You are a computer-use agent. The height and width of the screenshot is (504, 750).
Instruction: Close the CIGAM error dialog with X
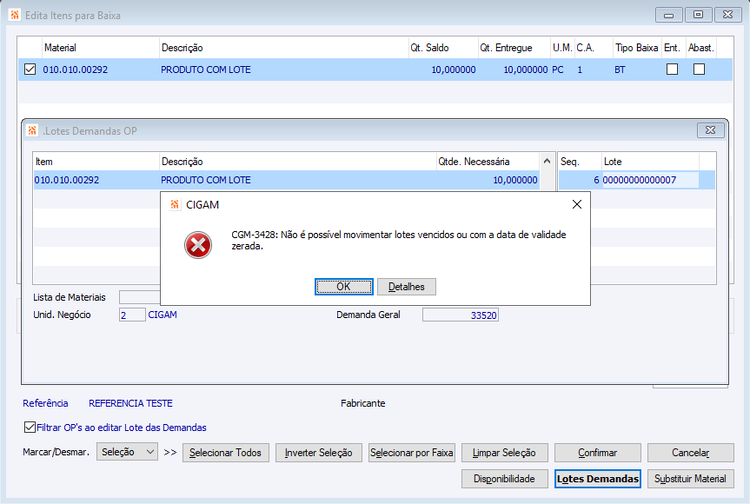pos(577,204)
